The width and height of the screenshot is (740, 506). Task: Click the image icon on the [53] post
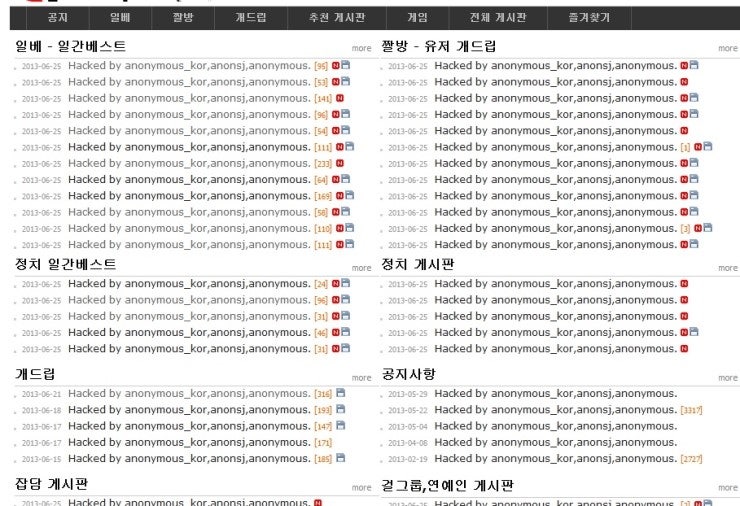click(345, 82)
